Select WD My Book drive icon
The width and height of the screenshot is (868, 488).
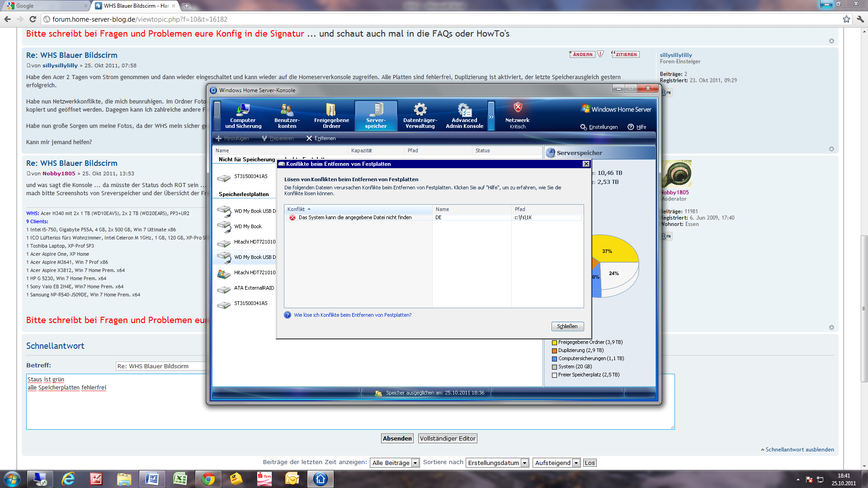223,226
